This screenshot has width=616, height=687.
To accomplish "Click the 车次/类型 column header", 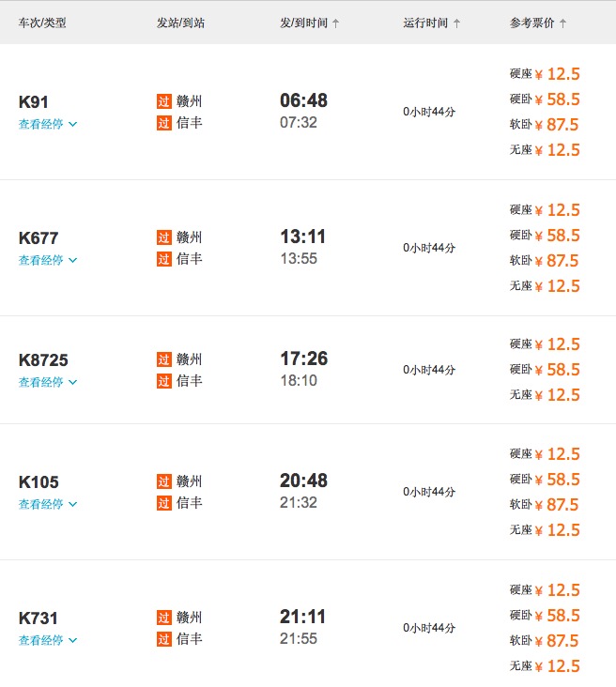I will click(42, 23).
